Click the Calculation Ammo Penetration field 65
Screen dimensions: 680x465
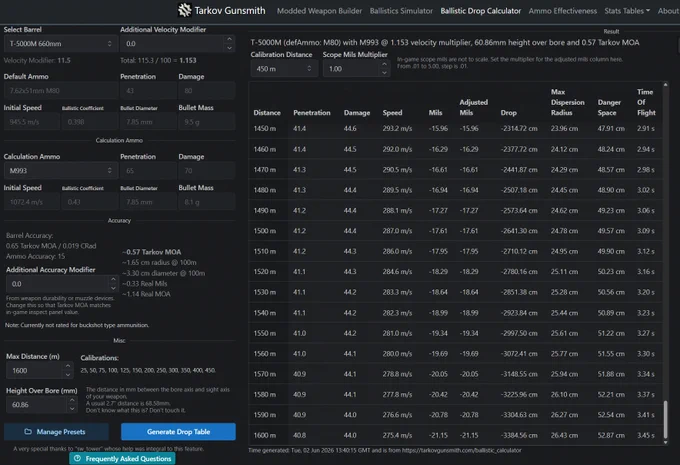148,171
